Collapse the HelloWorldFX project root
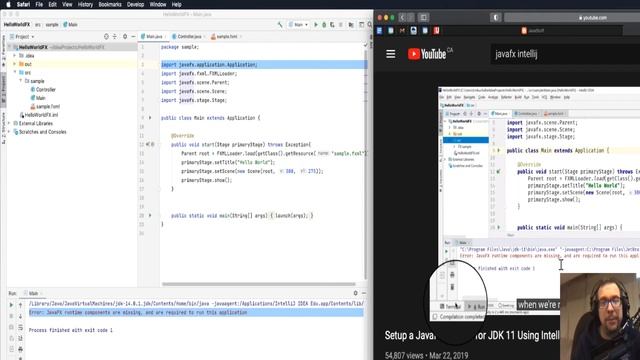 pos(9,47)
